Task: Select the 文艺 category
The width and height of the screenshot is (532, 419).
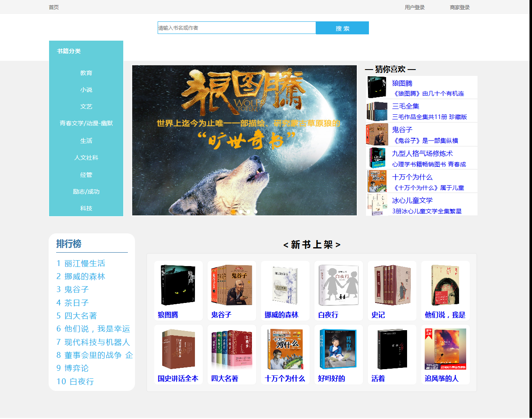Action: tap(86, 106)
